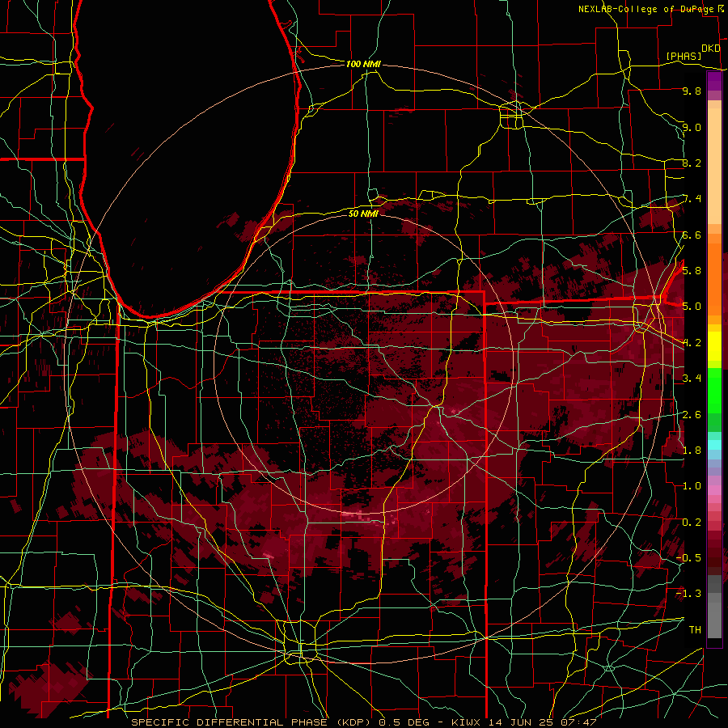
Task: Pick the orange segment of the color bar
Action: click(714, 278)
